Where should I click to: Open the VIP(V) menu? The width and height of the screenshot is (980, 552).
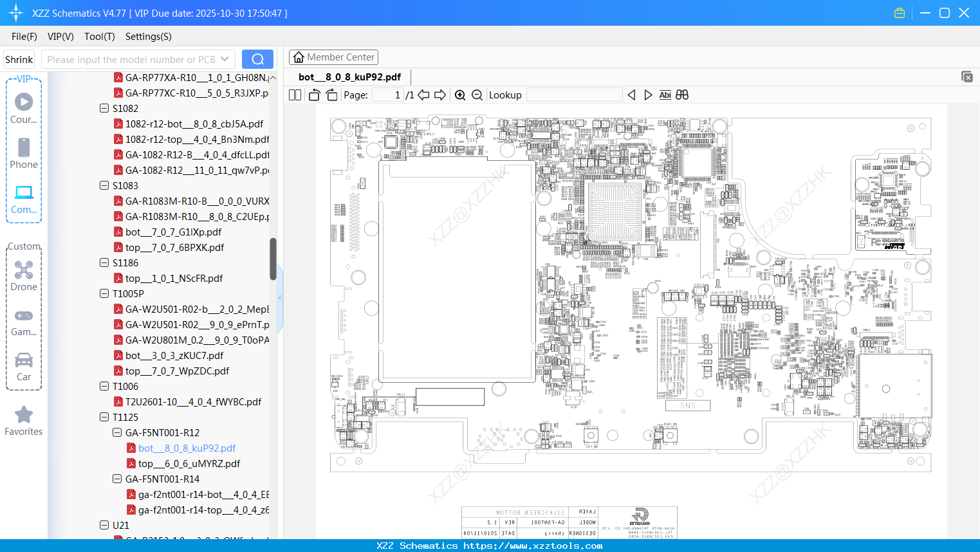[x=60, y=37]
